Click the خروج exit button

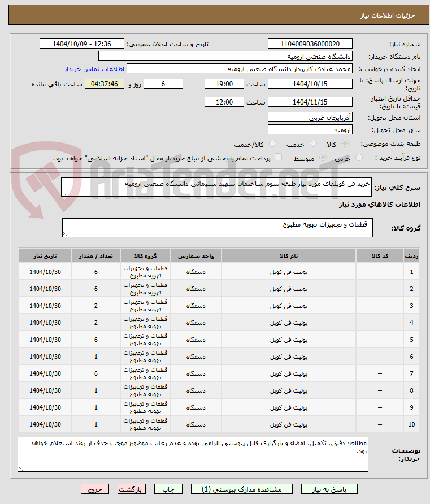[x=95, y=489]
